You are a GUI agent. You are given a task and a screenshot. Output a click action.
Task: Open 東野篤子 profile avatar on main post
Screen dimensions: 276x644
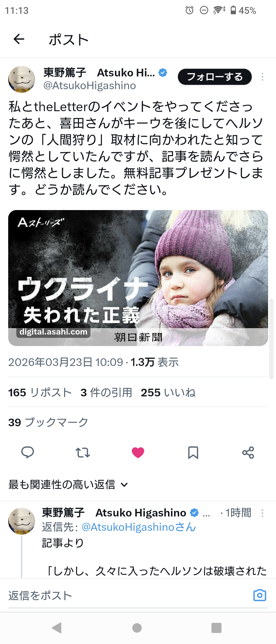22,79
